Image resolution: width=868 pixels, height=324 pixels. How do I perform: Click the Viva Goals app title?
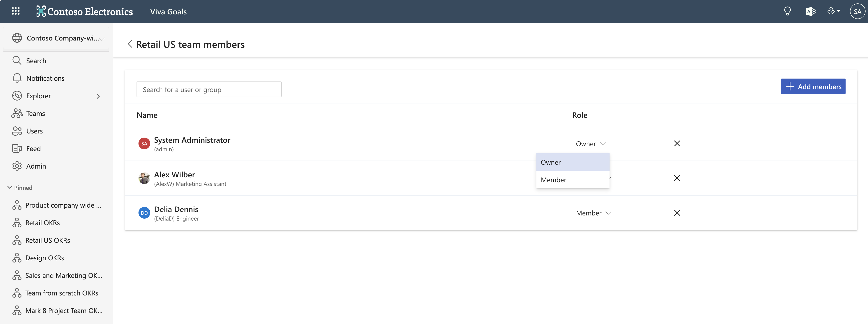pyautogui.click(x=168, y=11)
